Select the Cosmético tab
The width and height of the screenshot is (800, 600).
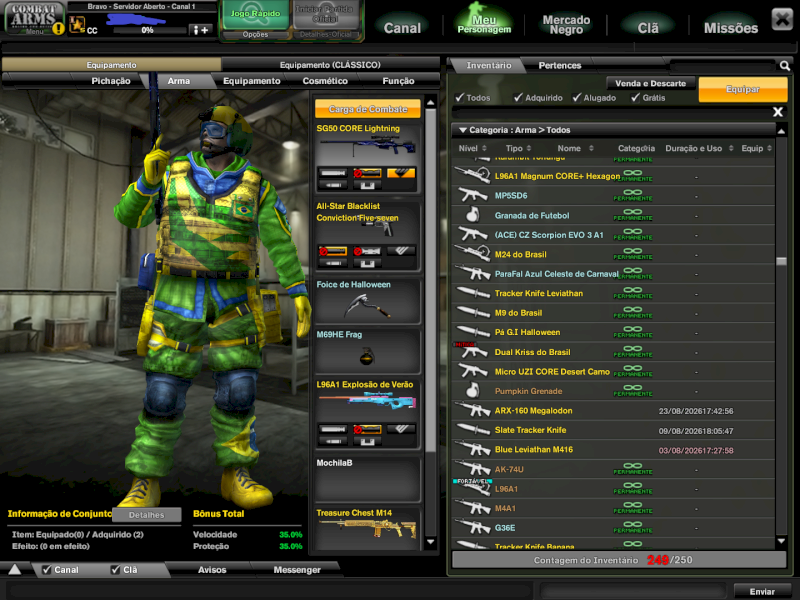325,81
